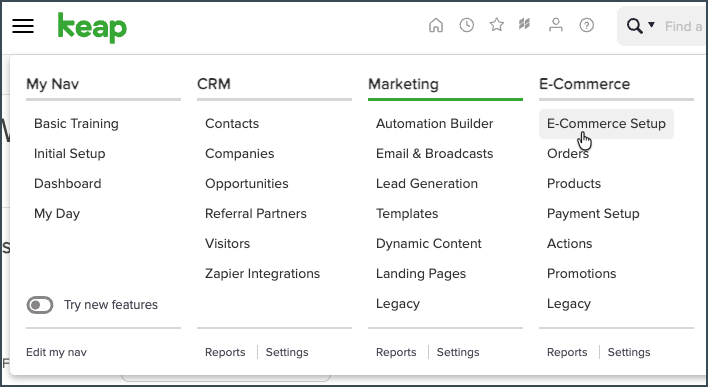The image size is (708, 387).
Task: Go to Referral Partners
Action: pos(256,214)
